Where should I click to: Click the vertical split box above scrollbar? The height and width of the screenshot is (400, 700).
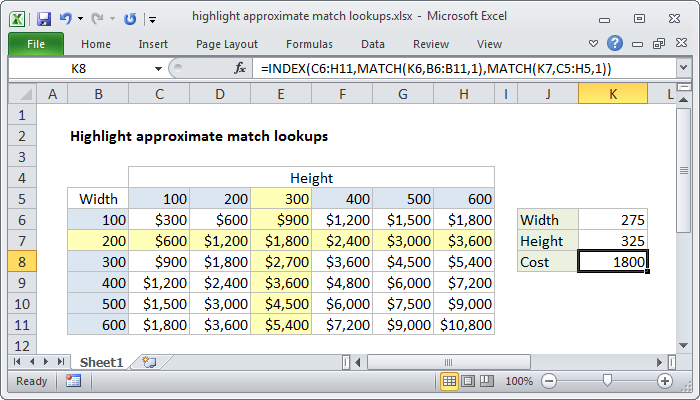[x=683, y=87]
